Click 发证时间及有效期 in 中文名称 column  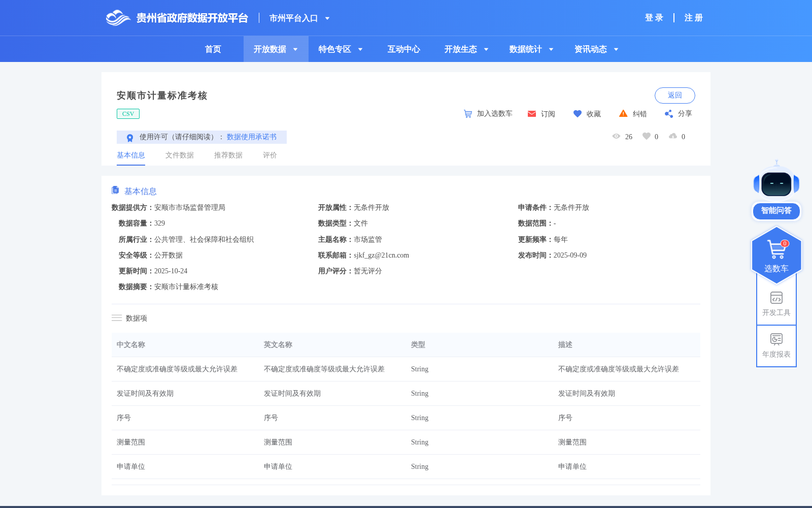click(x=145, y=394)
